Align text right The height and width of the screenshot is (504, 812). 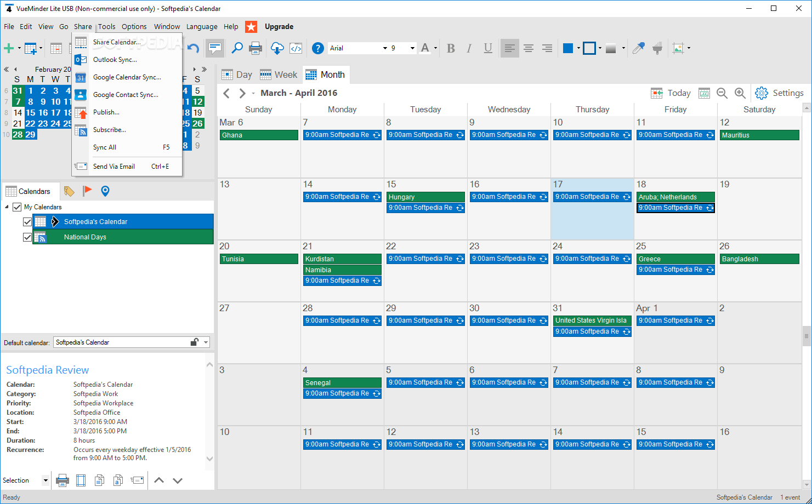pos(547,48)
